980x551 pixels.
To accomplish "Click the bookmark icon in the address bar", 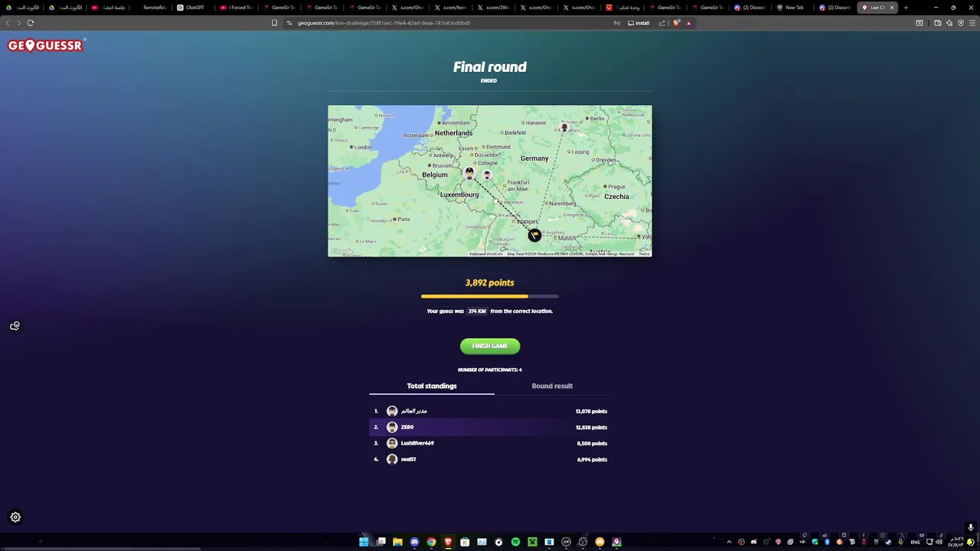I will [274, 23].
